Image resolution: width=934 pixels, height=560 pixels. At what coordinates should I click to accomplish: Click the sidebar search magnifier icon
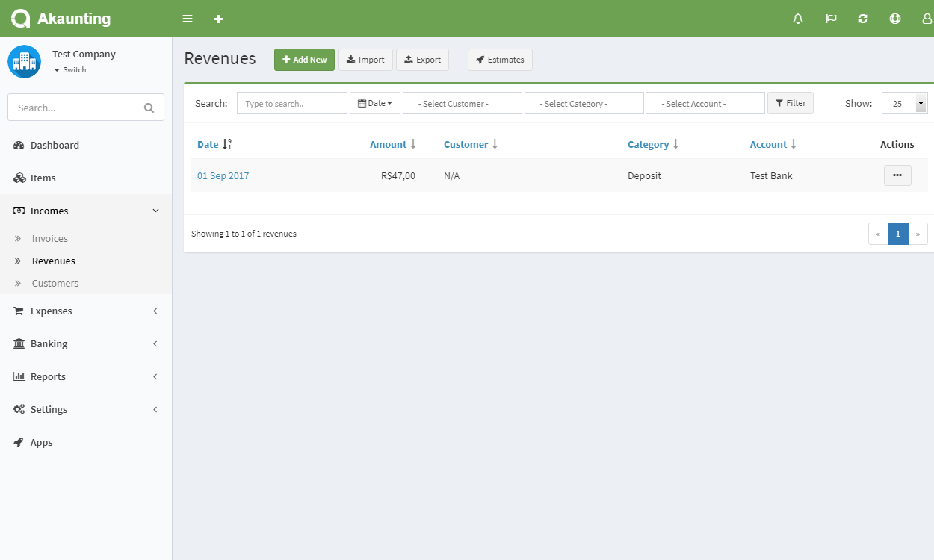coord(149,108)
